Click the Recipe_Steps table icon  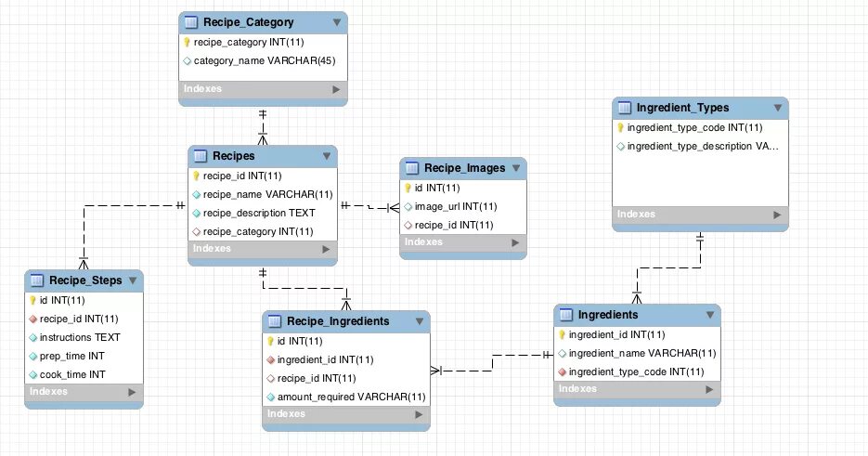click(x=37, y=280)
